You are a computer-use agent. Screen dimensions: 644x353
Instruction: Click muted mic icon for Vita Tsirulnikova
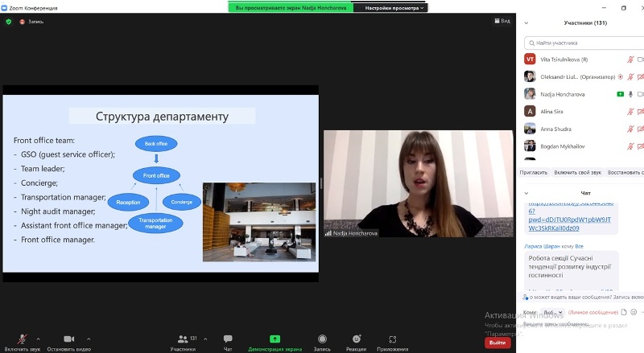630,60
